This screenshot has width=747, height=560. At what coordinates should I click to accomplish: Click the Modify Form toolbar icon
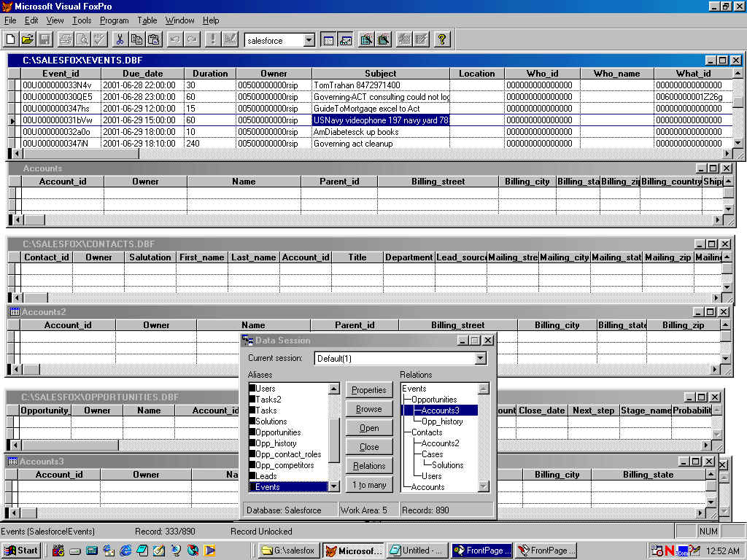[x=230, y=39]
